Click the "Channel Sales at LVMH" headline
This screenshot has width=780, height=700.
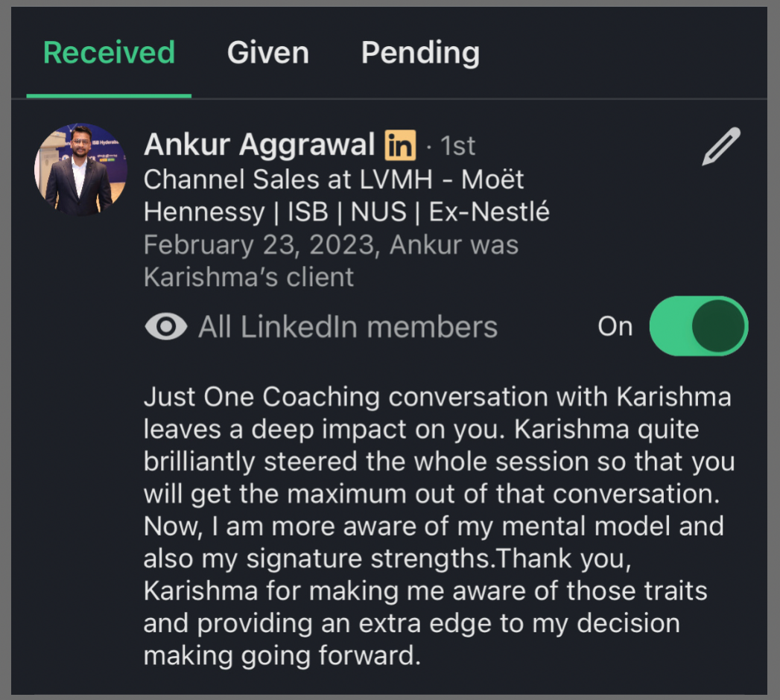point(334,179)
